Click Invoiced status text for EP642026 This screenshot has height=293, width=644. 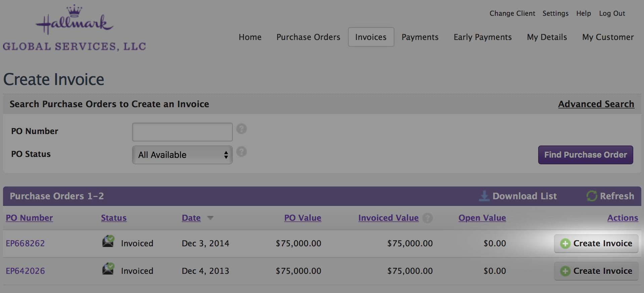[x=137, y=271]
